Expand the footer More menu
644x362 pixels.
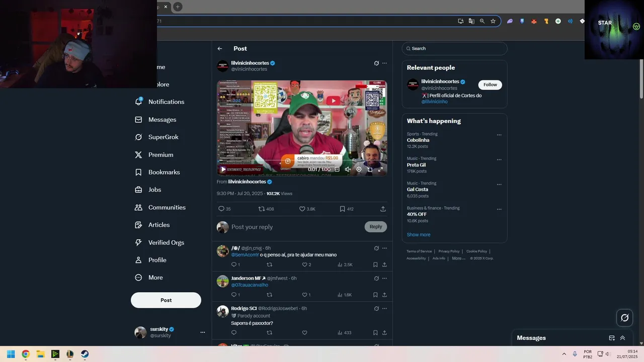(459, 258)
